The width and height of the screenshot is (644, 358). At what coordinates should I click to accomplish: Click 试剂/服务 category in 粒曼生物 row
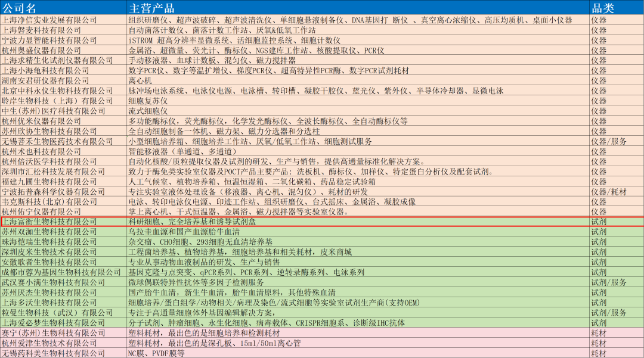tap(617, 313)
